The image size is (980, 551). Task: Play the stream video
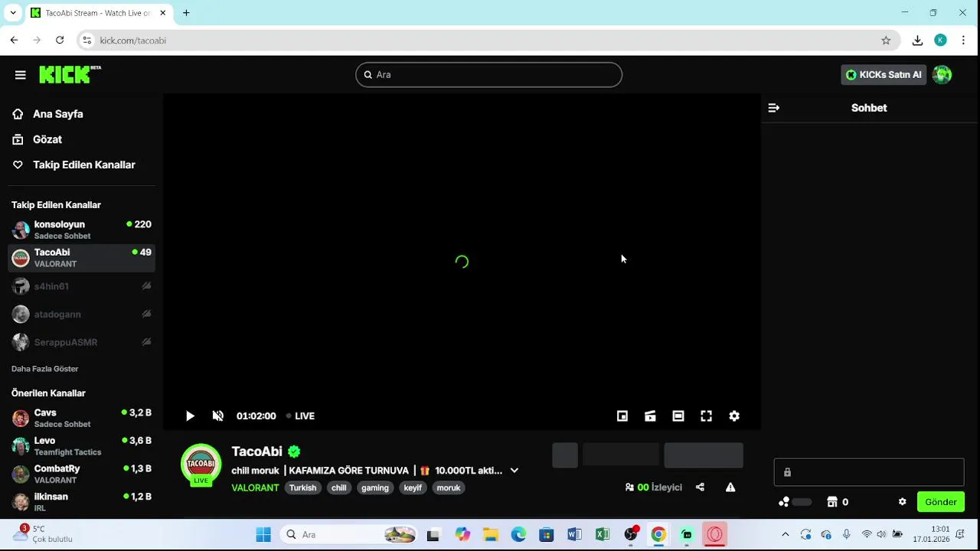click(190, 416)
